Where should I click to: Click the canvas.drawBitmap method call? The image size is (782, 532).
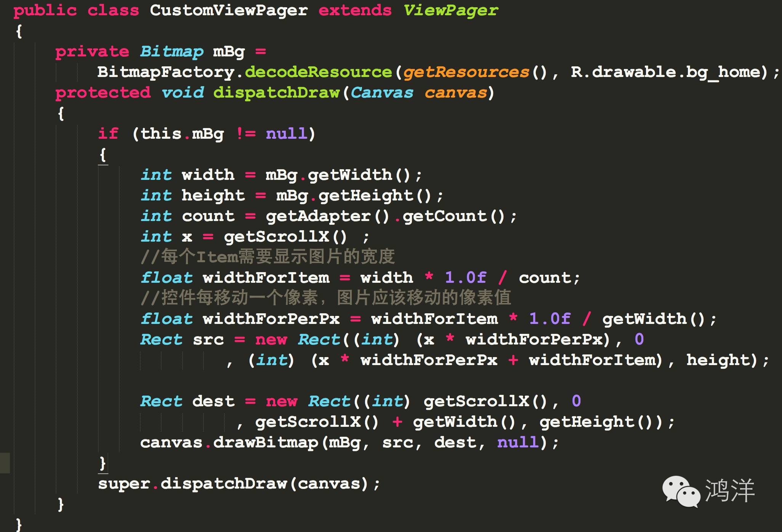click(x=266, y=442)
